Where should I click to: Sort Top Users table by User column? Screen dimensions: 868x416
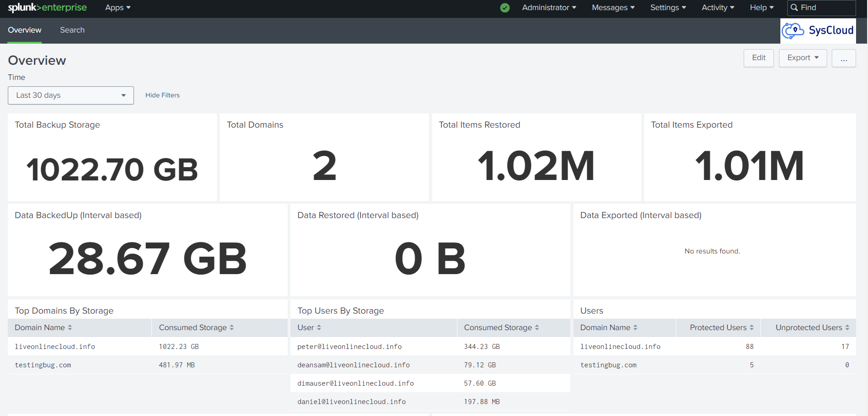click(309, 327)
